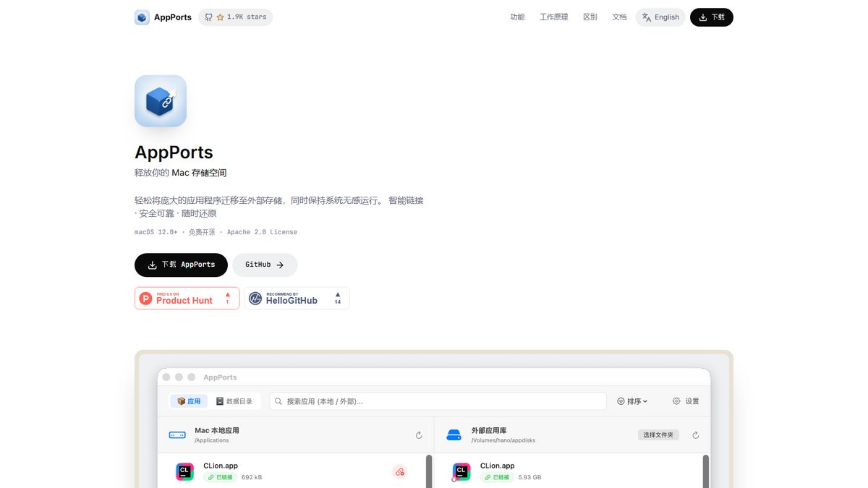Click the 释放你的 Mac 存储空间 tagline
Image resolution: width=868 pixels, height=488 pixels.
click(x=181, y=173)
